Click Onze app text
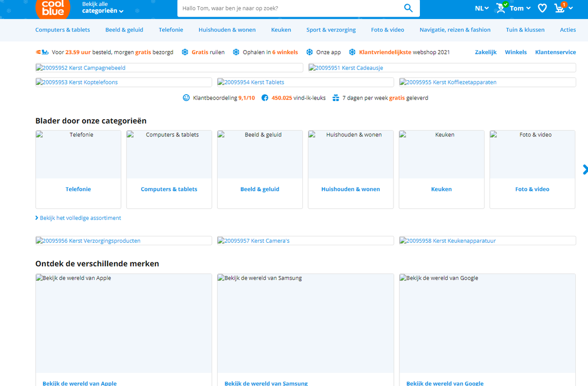The width and height of the screenshot is (588, 386). tap(329, 52)
